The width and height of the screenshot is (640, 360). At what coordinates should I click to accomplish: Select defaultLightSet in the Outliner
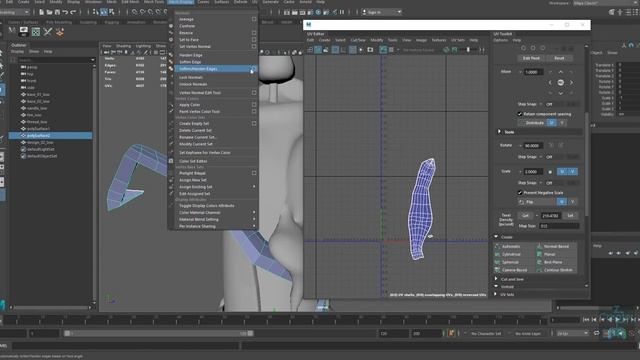point(41,149)
